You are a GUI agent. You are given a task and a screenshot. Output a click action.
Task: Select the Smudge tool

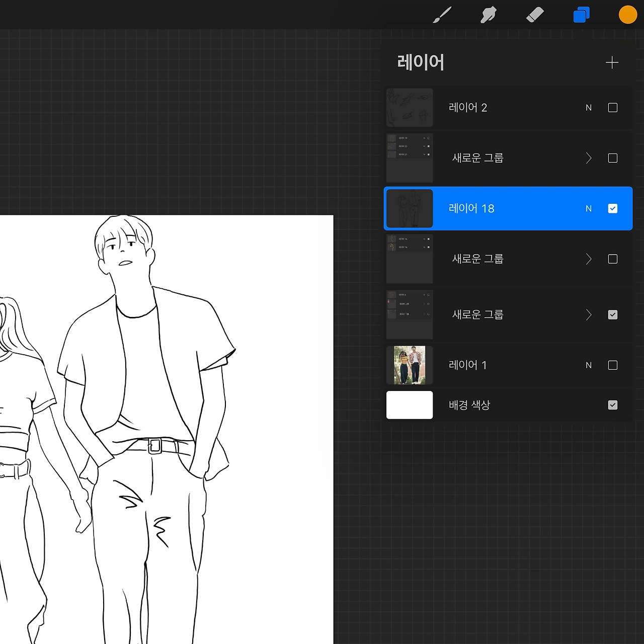pos(488,15)
